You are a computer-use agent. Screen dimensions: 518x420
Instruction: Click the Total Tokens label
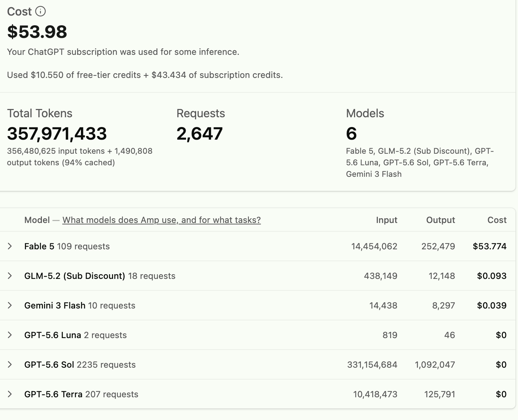[x=40, y=113]
